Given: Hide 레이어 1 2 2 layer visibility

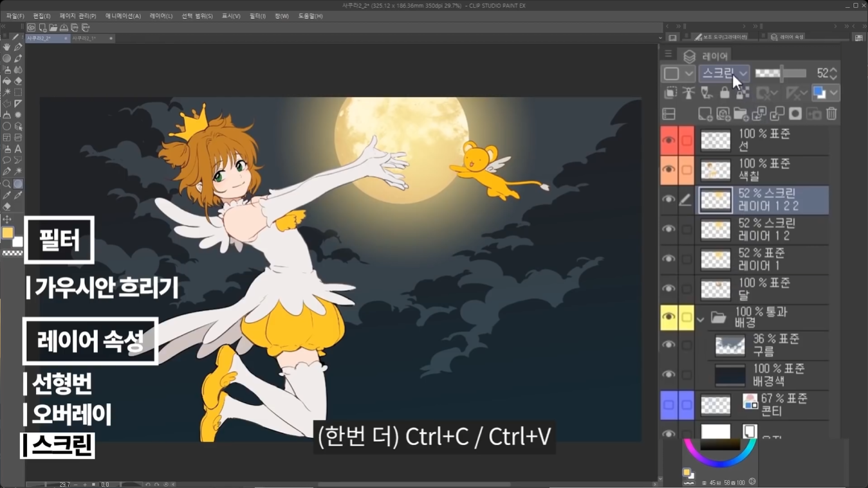Looking at the screenshot, I should point(669,199).
